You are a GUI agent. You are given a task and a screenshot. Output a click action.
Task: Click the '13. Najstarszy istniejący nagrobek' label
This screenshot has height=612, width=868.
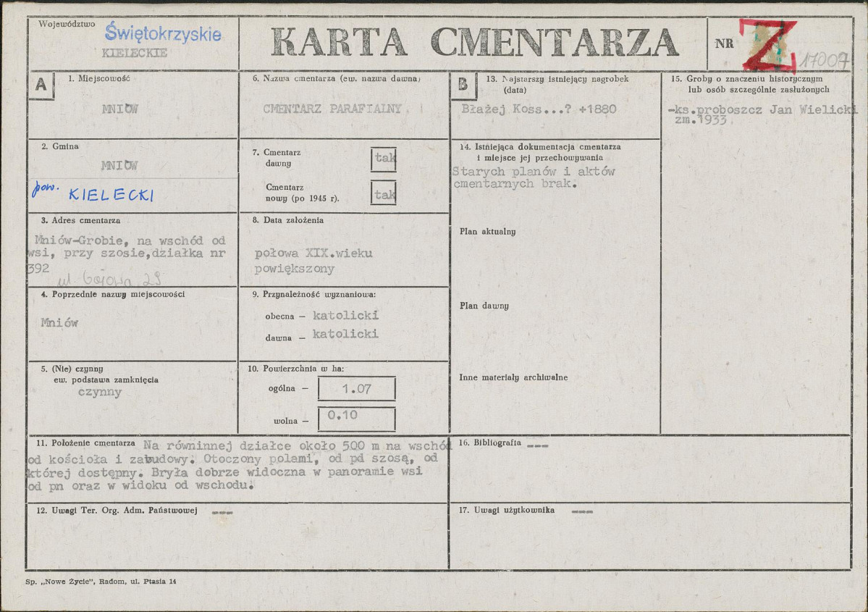point(557,79)
